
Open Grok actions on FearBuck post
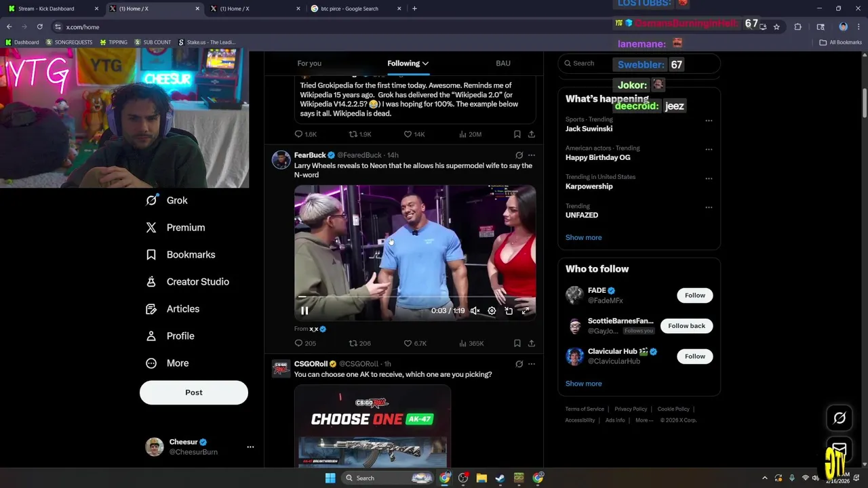[519, 155]
